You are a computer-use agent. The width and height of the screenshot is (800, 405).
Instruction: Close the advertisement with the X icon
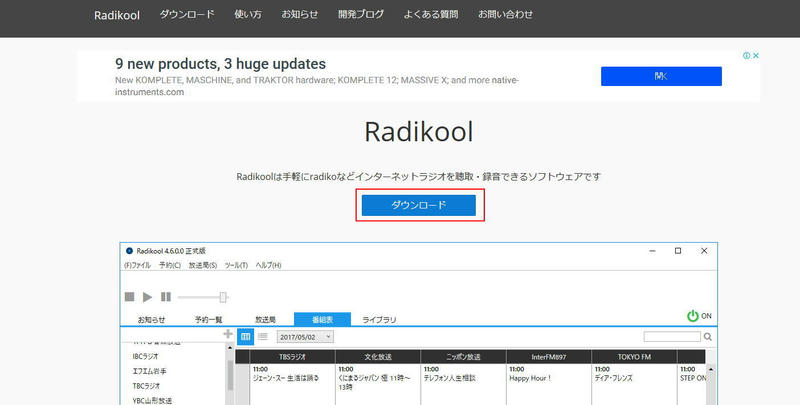tap(756, 55)
